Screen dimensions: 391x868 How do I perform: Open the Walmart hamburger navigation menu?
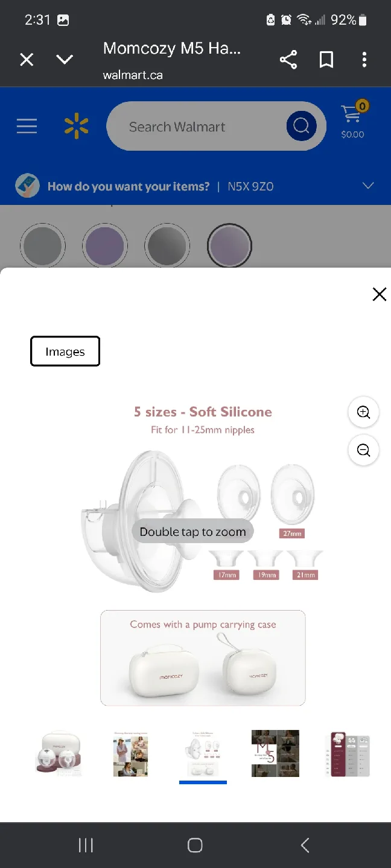pyautogui.click(x=27, y=126)
